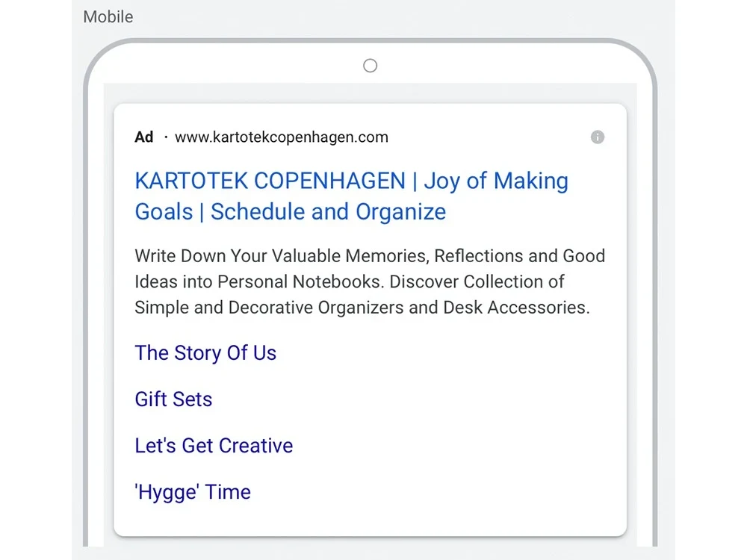
Task: Click the www.kartotekcopenhagen.com display URL
Action: [x=282, y=137]
